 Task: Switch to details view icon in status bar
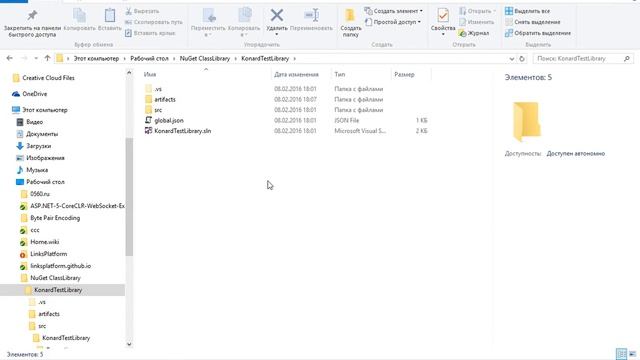click(621, 353)
